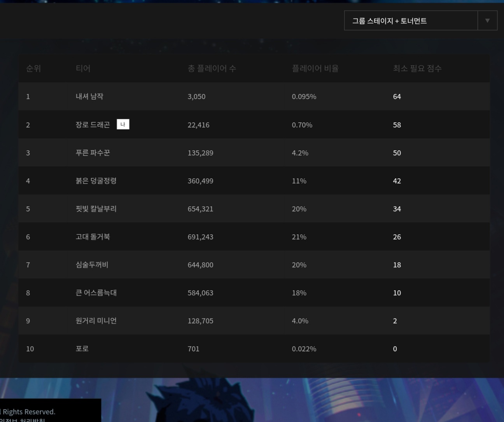Click the 플레이어 비율 column header
The height and width of the screenshot is (422, 504).
point(315,68)
